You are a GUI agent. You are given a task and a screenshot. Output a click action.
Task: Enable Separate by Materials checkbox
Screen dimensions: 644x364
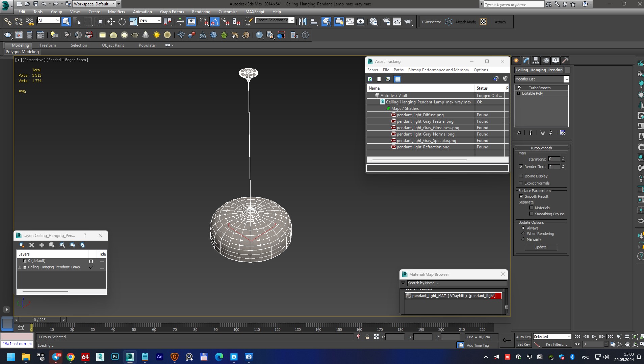531,208
